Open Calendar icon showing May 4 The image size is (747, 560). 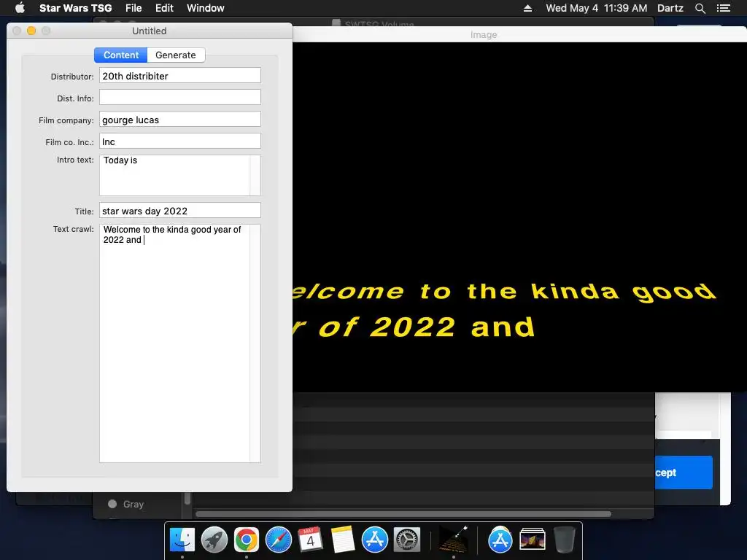point(310,540)
